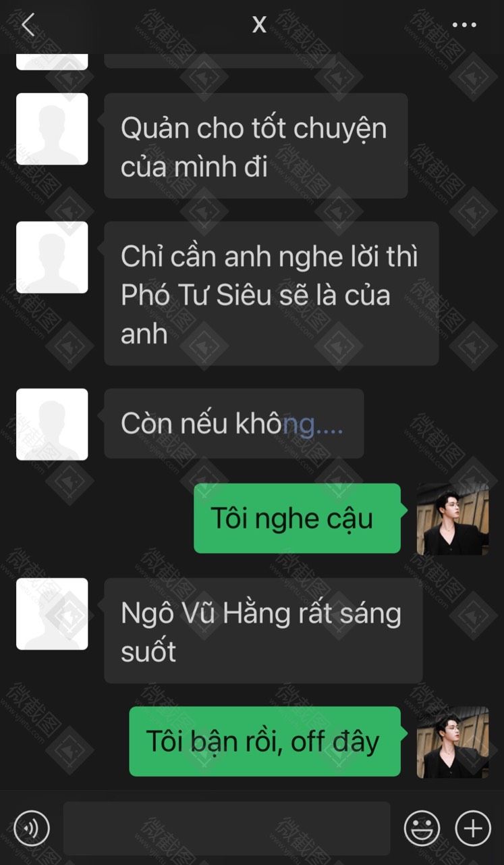504x865 pixels.
Task: Tap my profile photo beside "Tôi bận rồi"
Action: click(x=453, y=742)
